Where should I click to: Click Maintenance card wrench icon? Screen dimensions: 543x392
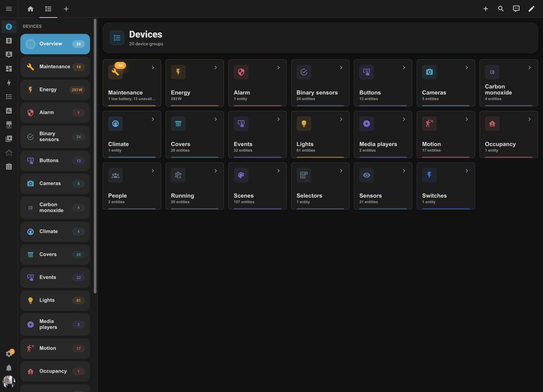point(115,72)
